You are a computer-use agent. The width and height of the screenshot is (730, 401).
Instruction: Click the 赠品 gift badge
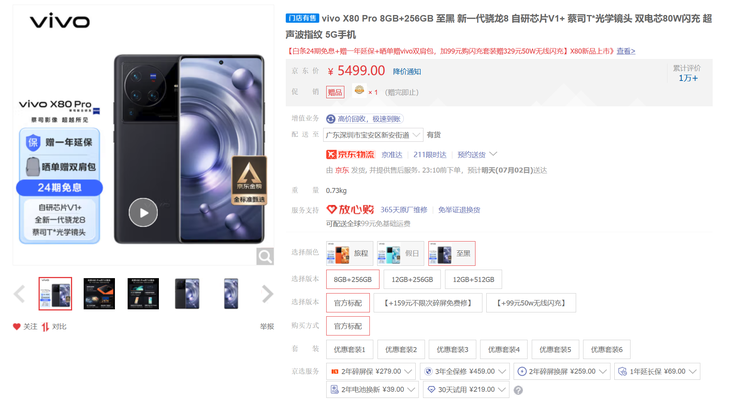click(x=335, y=92)
